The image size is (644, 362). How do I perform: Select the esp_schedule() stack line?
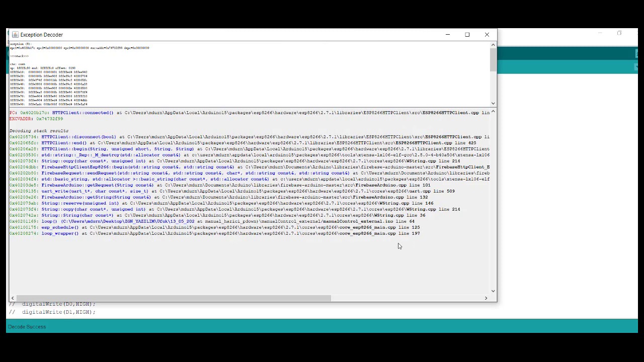pos(214,227)
